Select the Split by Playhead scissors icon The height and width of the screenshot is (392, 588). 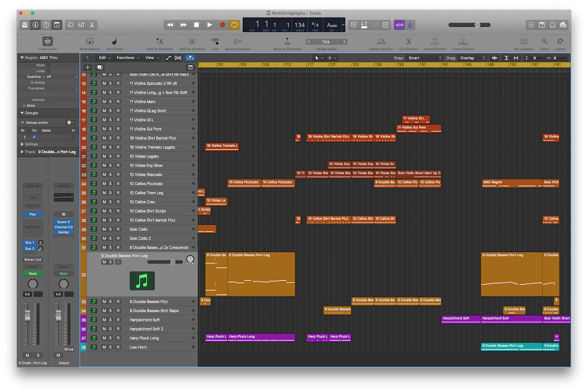(x=159, y=42)
